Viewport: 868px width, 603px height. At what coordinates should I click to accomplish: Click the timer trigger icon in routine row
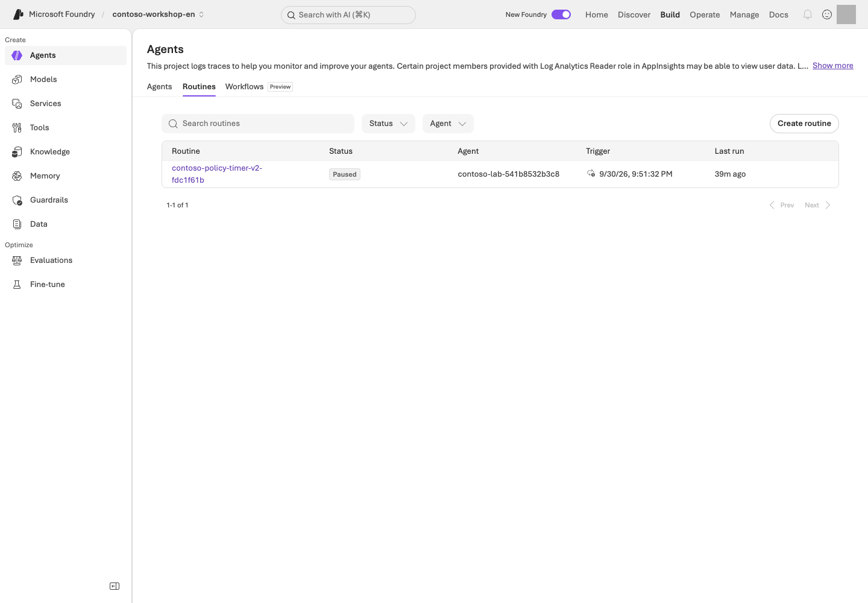click(591, 174)
